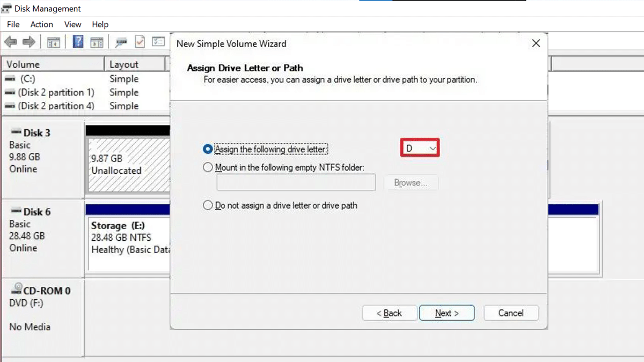Click Next to continue the wizard
The width and height of the screenshot is (644, 362).
tap(447, 313)
